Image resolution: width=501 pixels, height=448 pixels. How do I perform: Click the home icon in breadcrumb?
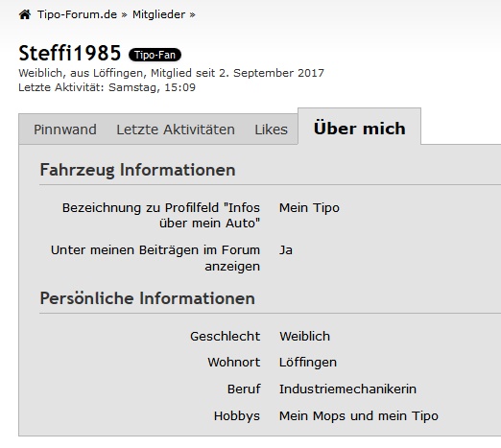point(25,14)
